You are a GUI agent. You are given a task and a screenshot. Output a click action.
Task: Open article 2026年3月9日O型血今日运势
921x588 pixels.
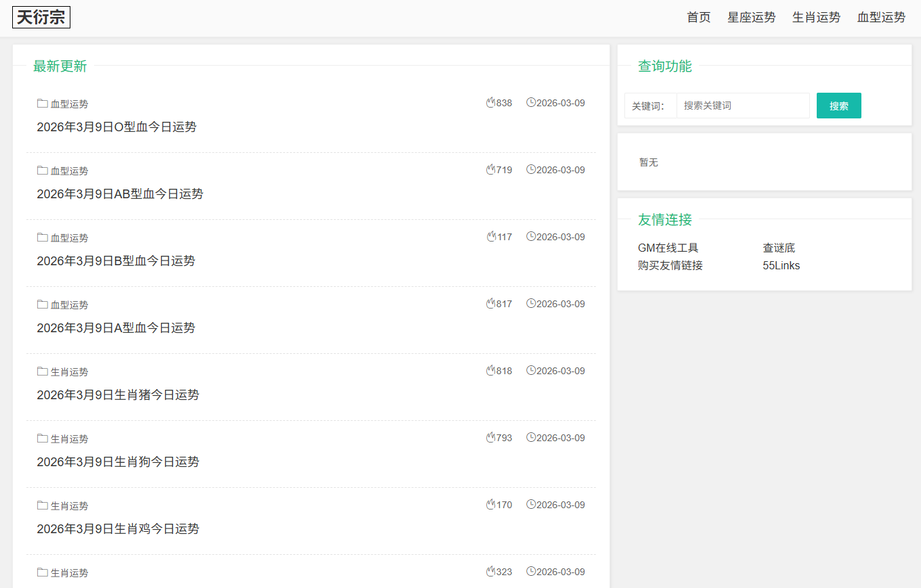pos(116,127)
